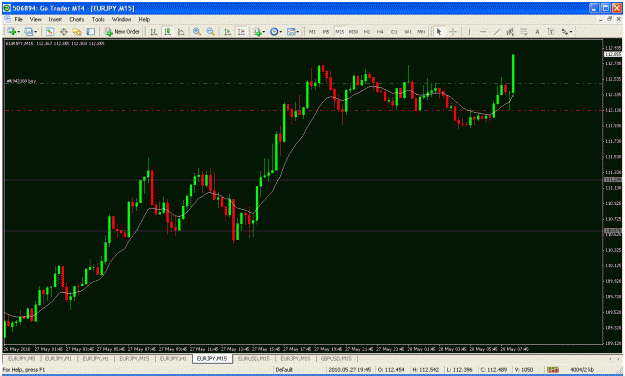Open the View menu
This screenshot has width=625, height=376.
(35, 19)
